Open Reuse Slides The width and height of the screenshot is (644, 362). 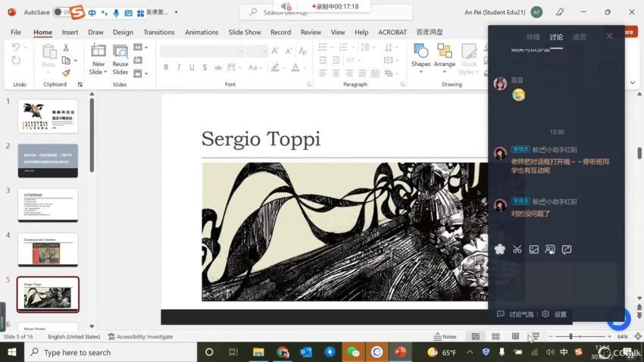[120, 59]
